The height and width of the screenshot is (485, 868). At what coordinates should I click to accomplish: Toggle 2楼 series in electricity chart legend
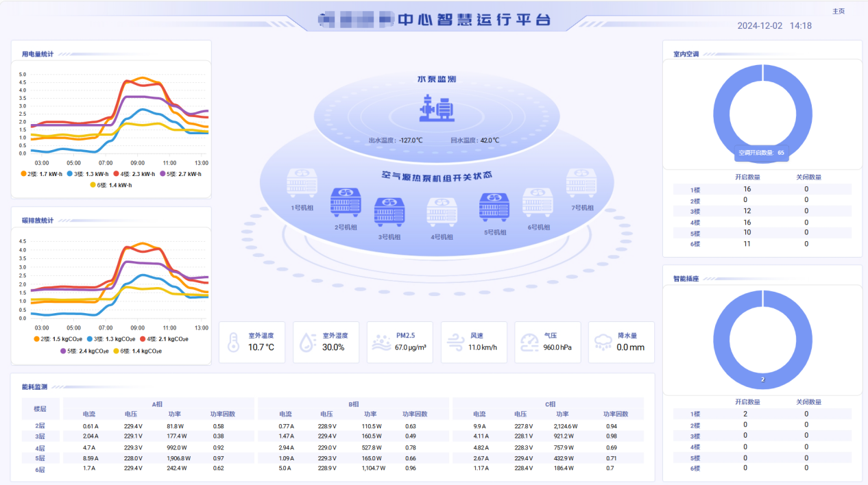(43, 174)
